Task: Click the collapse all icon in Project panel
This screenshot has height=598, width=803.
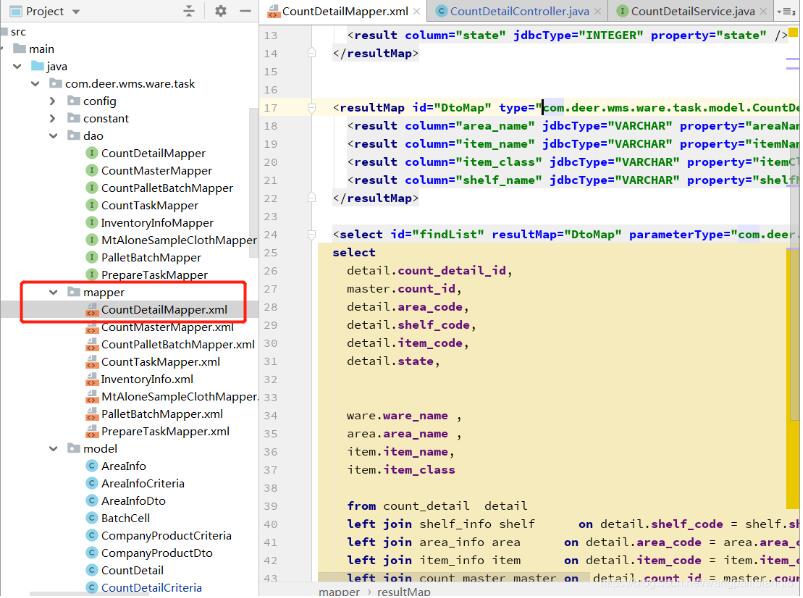Action: [189, 11]
